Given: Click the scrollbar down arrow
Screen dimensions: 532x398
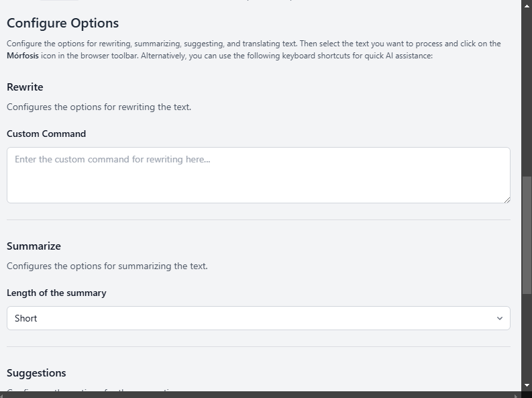Looking at the screenshot, I should [x=527, y=385].
